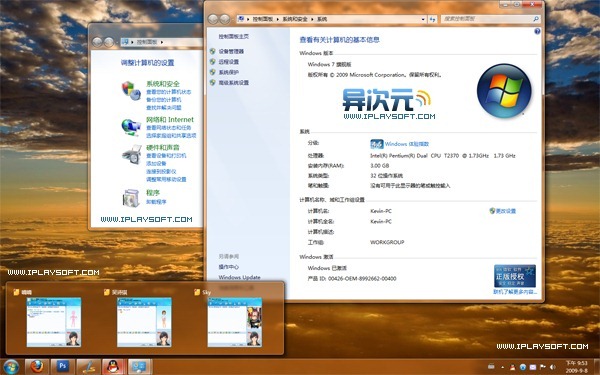Click the pen-shaped taskbar icon
The width and height of the screenshot is (600, 375).
pyautogui.click(x=88, y=367)
